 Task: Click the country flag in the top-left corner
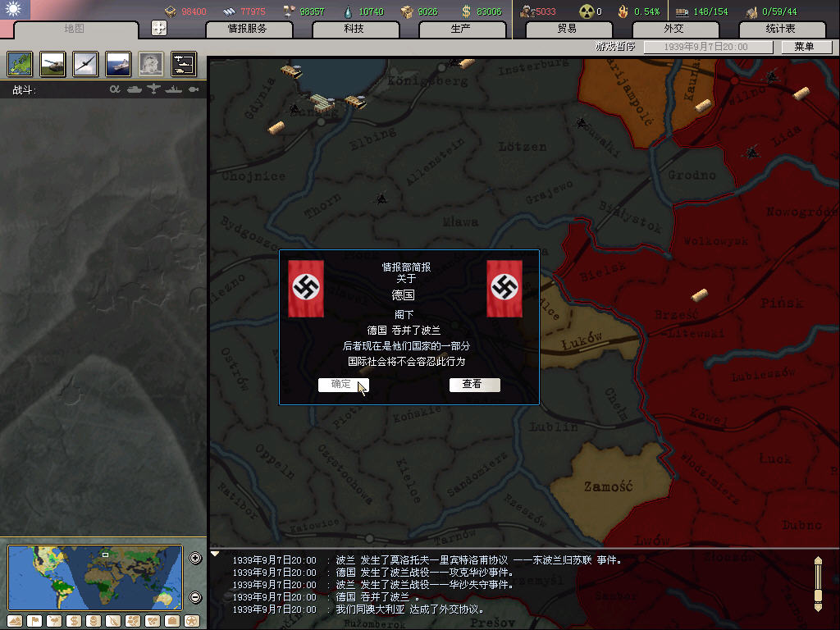coord(15,10)
